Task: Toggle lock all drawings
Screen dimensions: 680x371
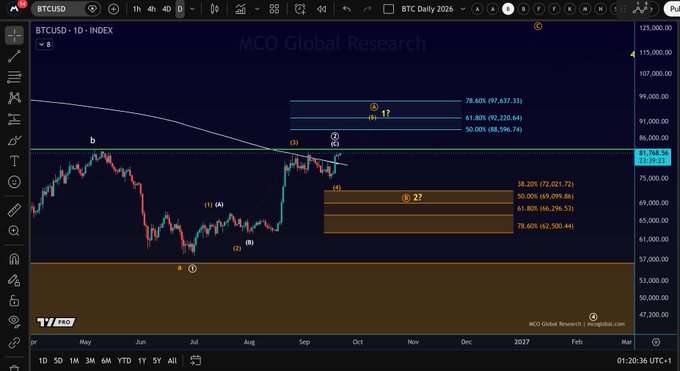Action: pyautogui.click(x=14, y=301)
